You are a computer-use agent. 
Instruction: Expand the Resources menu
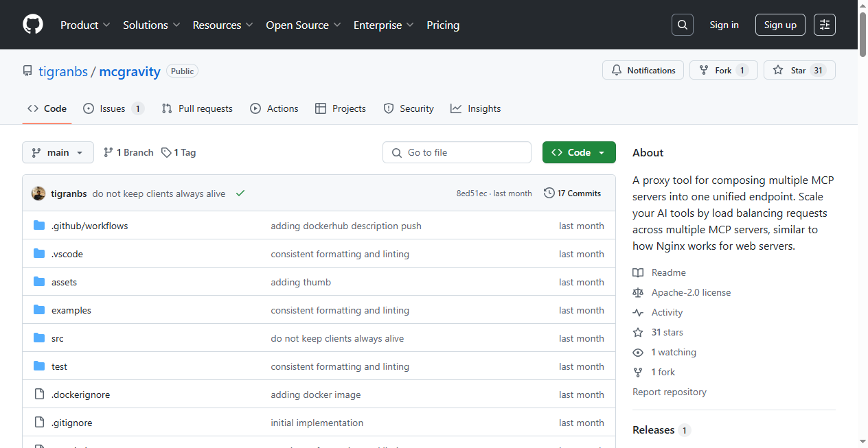223,25
